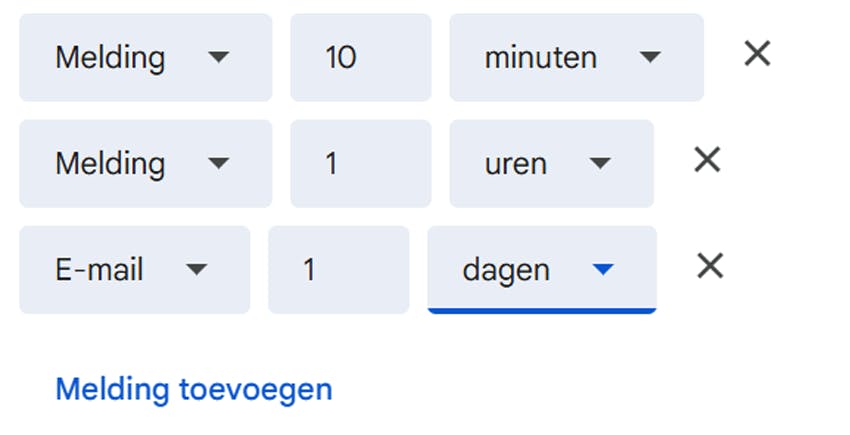
Task: Remove the E-mail 1 dagen reminder
Action: click(x=709, y=266)
